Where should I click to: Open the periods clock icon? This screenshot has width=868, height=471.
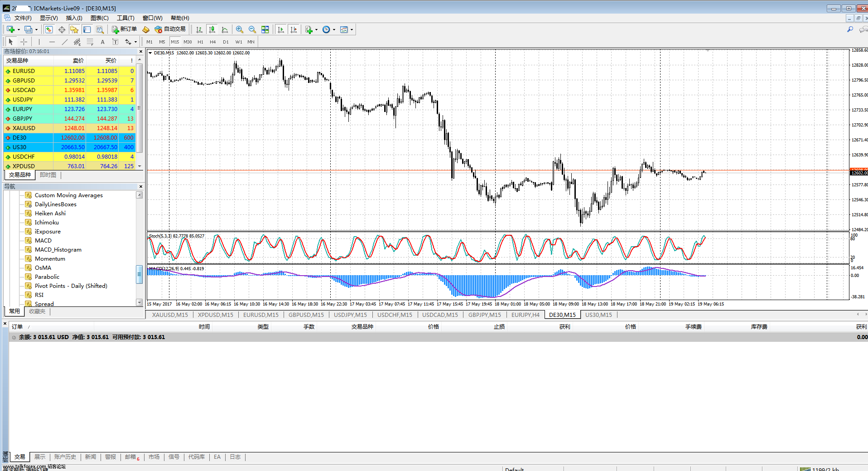click(x=326, y=29)
